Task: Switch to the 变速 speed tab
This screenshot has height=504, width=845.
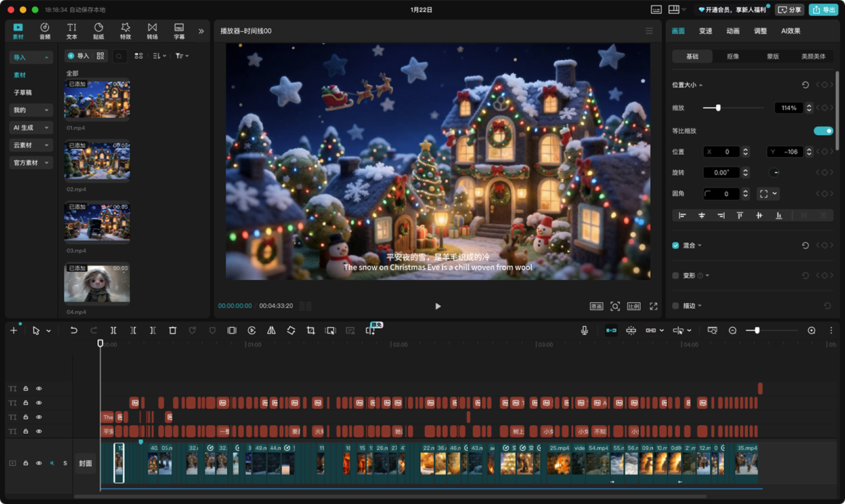Action: click(705, 31)
